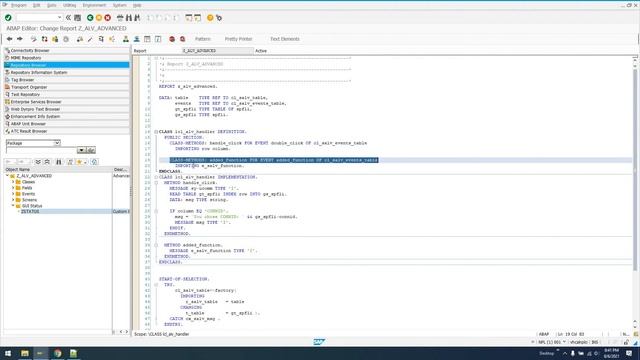The height and width of the screenshot is (360, 640).
Task: Click the back arrow in editor toolbar
Action: pyautogui.click(x=9, y=39)
